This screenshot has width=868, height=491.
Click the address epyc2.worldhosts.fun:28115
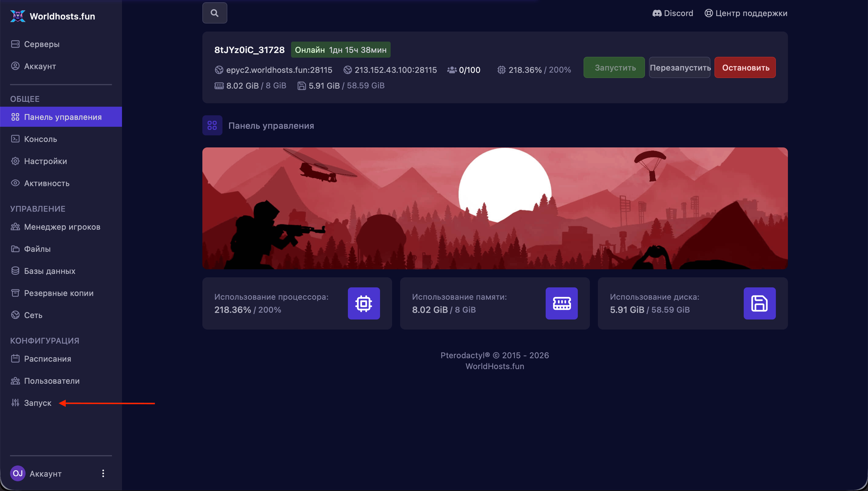(x=279, y=70)
